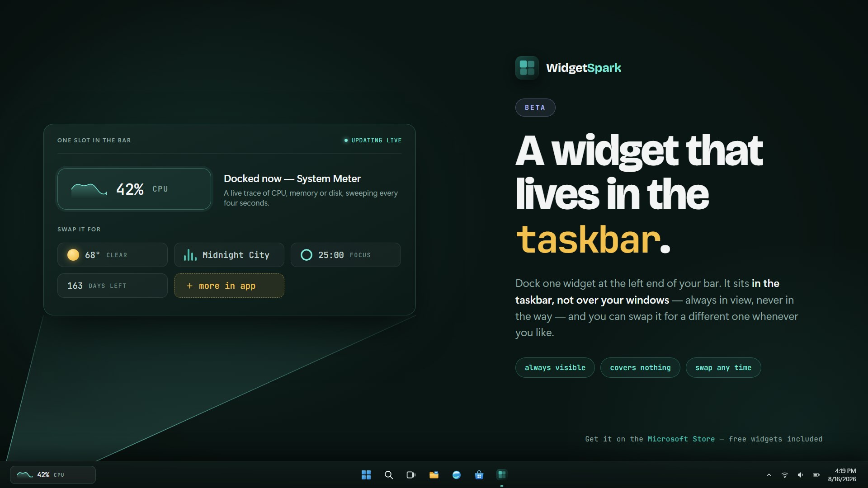Launch File Explorer from the taskbar
The image size is (868, 488).
(x=434, y=475)
